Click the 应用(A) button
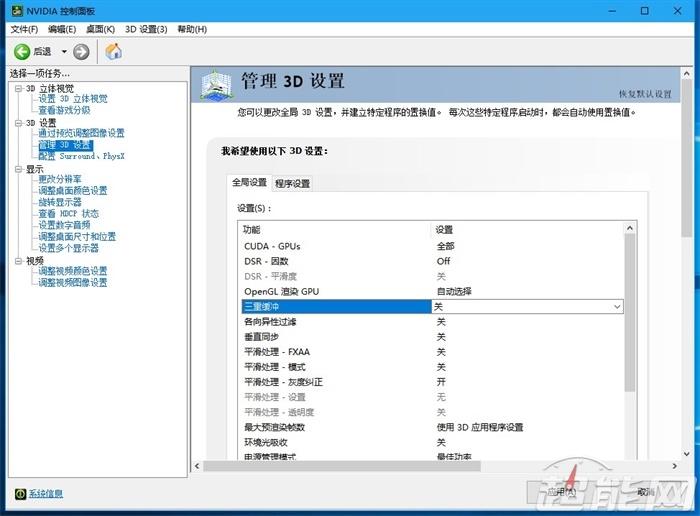 click(562, 492)
